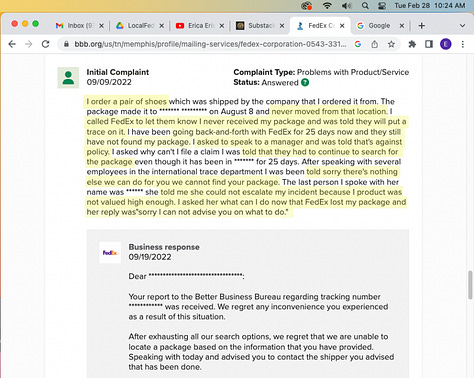Click the FedEx logo in business response
Image resolution: width=474 pixels, height=378 pixels.
click(110, 253)
